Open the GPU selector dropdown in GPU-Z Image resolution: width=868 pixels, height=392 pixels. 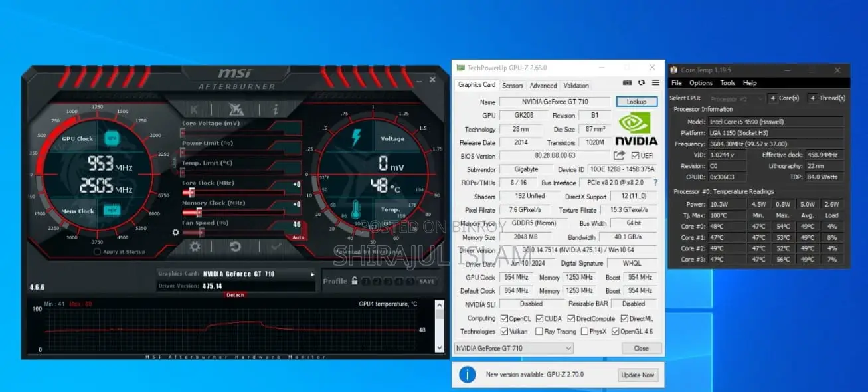513,348
